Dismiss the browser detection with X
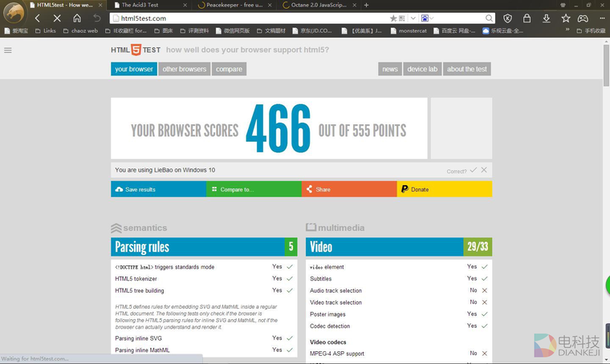Viewport: 610px width, 364px height. tap(484, 170)
